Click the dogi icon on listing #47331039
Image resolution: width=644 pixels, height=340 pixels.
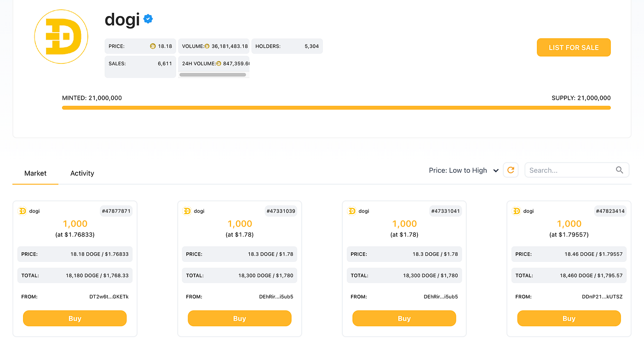click(187, 211)
